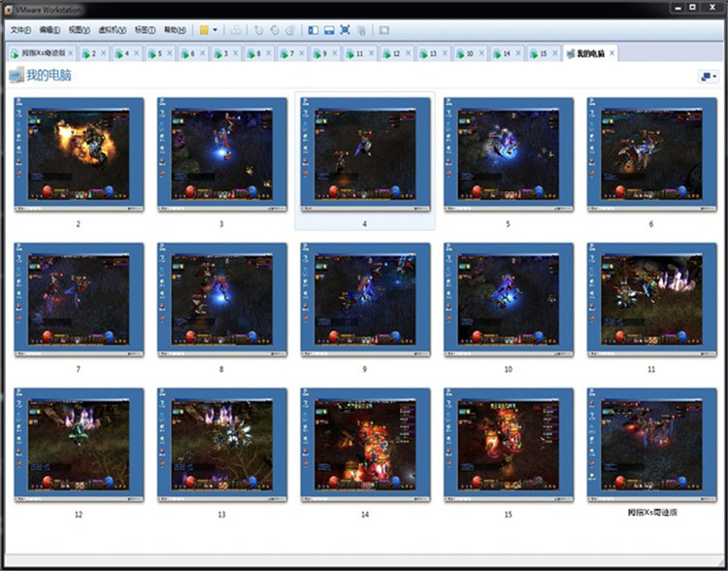Open the thumbnail size dropdown at top right
Viewport: 728px width, 571px height.
(x=709, y=76)
